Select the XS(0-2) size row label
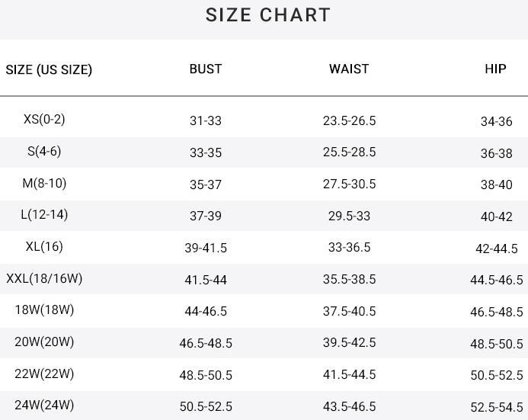Image resolution: width=528 pixels, height=420 pixels. 44,119
